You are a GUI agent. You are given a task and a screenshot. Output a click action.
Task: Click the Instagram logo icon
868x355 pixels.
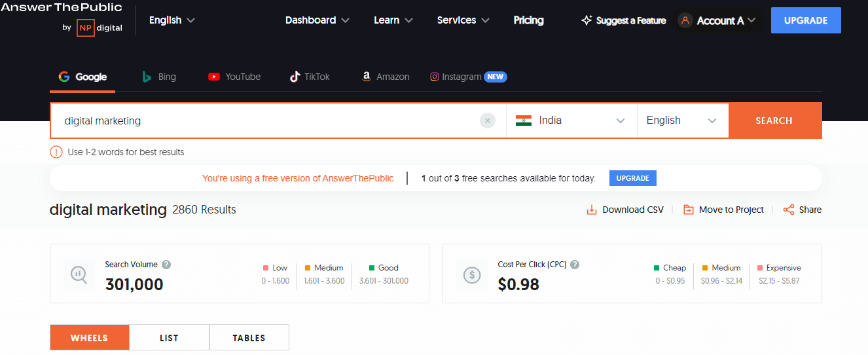(x=434, y=77)
